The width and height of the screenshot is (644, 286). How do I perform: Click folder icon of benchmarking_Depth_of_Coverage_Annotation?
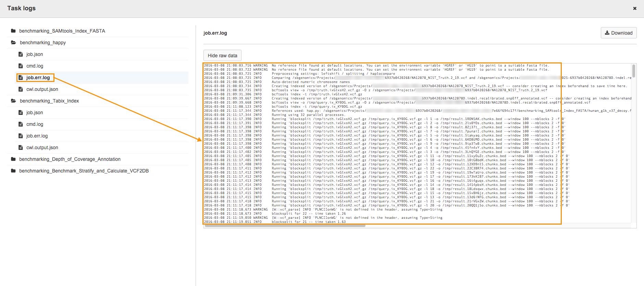(x=13, y=159)
